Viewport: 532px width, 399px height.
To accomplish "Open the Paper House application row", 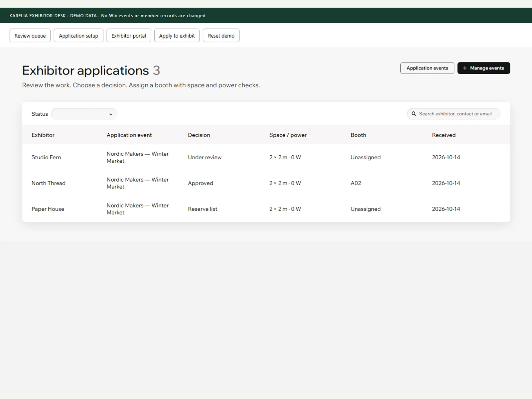I will click(266, 209).
